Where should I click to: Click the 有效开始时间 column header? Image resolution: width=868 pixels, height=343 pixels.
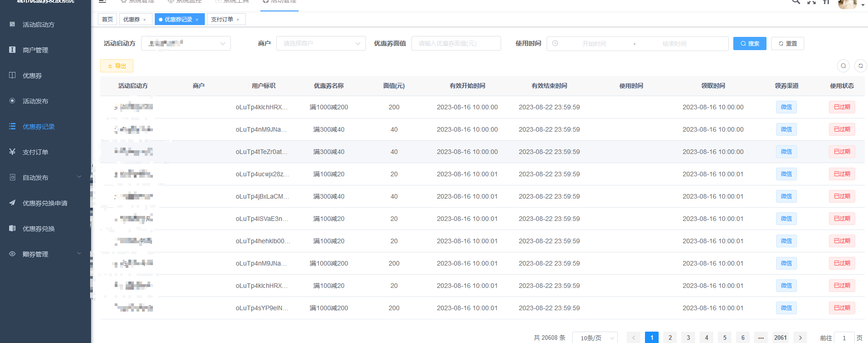tap(467, 86)
